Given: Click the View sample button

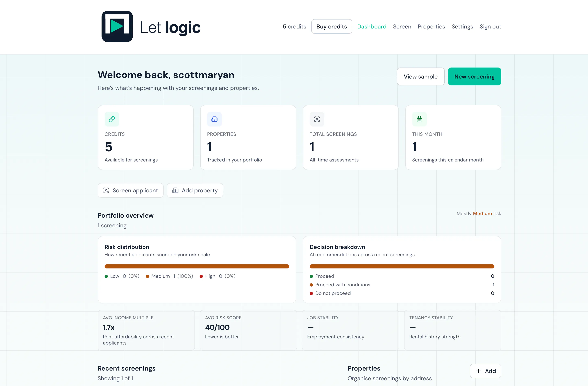Looking at the screenshot, I should tap(421, 76).
